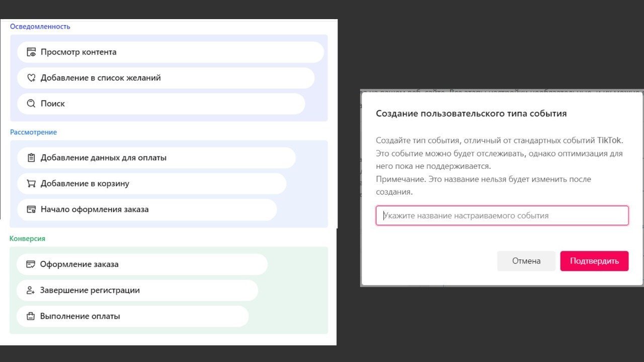Click the magnifier icon next to Поиск

click(31, 104)
